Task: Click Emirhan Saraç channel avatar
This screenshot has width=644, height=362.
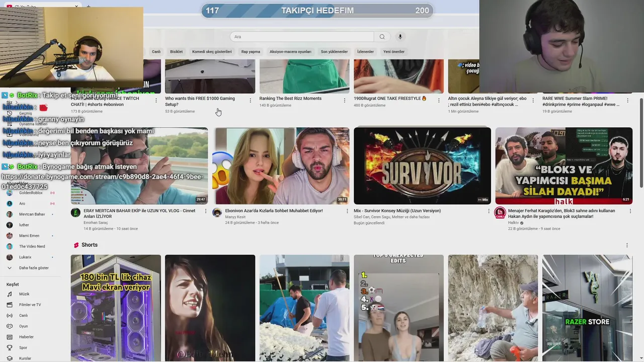Action: pyautogui.click(x=75, y=213)
